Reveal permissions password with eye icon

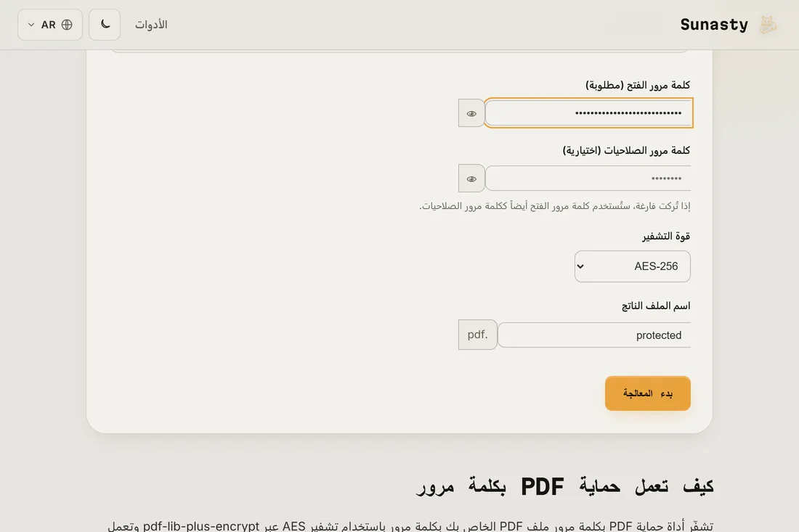(x=471, y=179)
